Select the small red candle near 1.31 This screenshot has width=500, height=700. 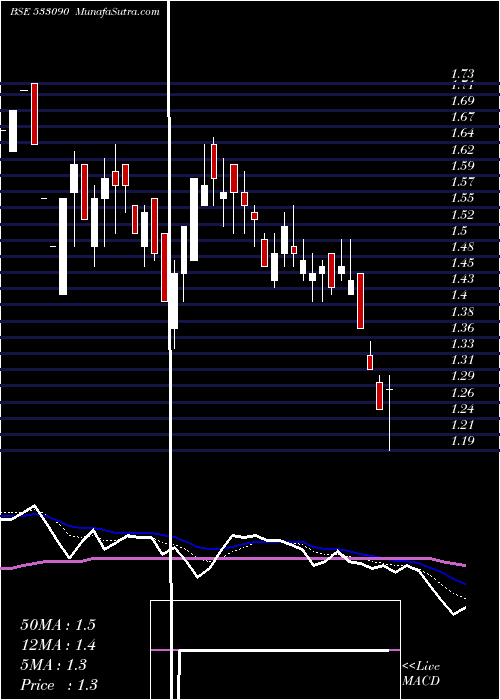(370, 362)
